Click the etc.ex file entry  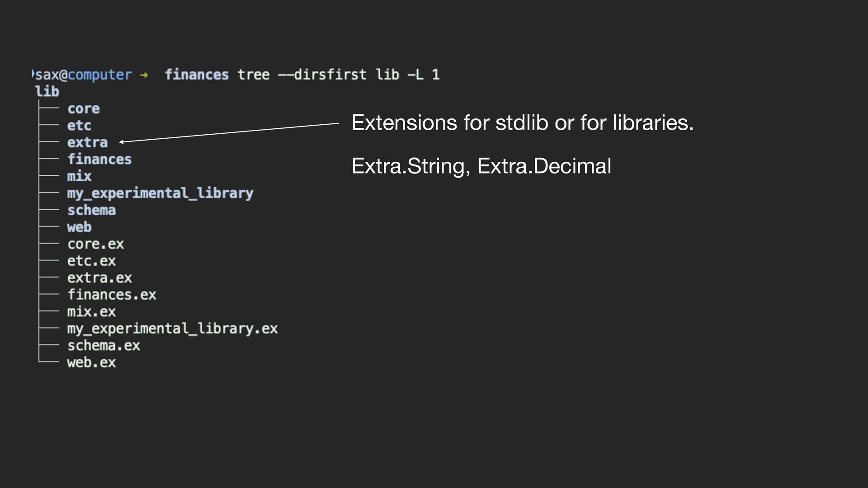click(91, 261)
